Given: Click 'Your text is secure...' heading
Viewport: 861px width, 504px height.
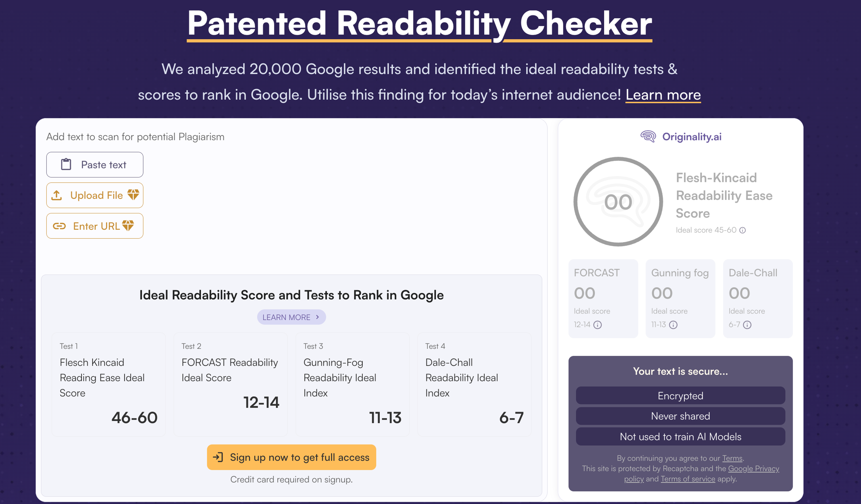Looking at the screenshot, I should tap(681, 371).
